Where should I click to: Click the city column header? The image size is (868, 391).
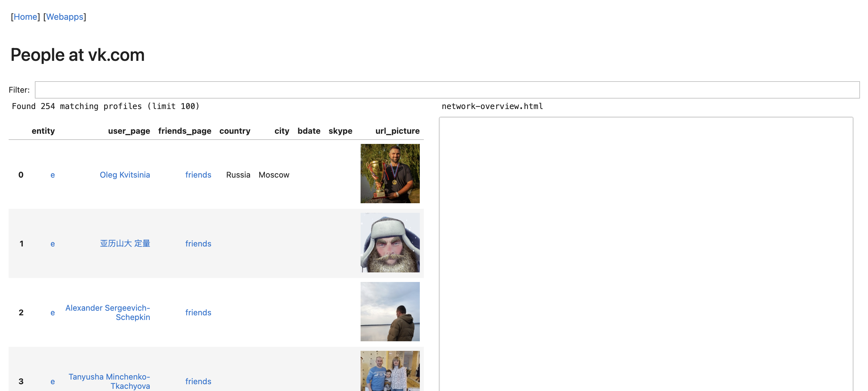tap(282, 131)
